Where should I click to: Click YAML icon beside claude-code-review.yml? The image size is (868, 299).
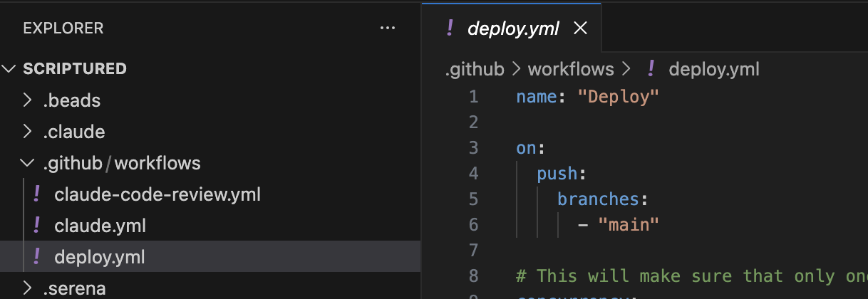tap(37, 194)
